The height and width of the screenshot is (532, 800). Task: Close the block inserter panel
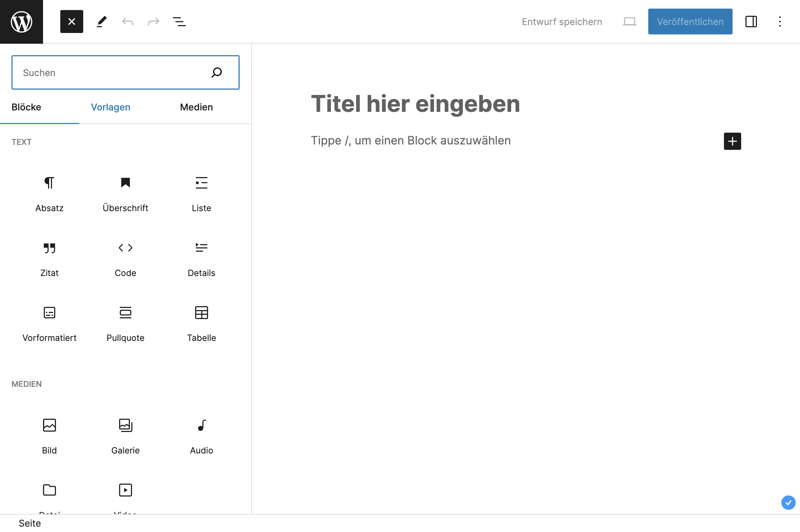coord(72,22)
